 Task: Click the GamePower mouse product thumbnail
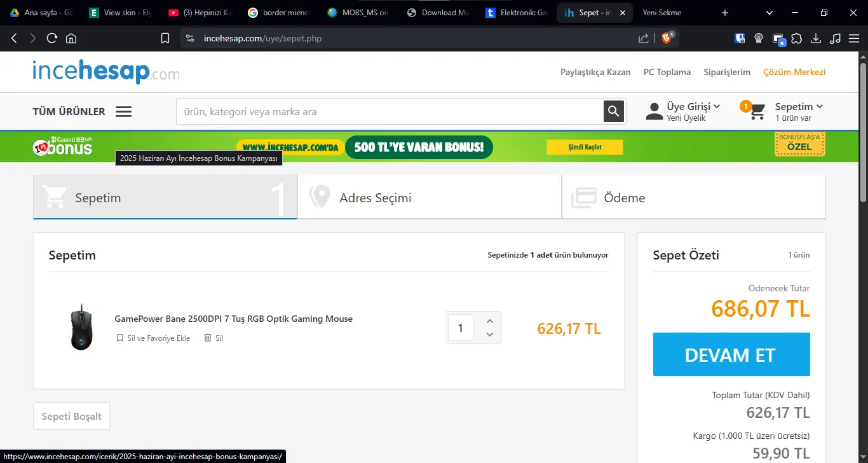(81, 327)
